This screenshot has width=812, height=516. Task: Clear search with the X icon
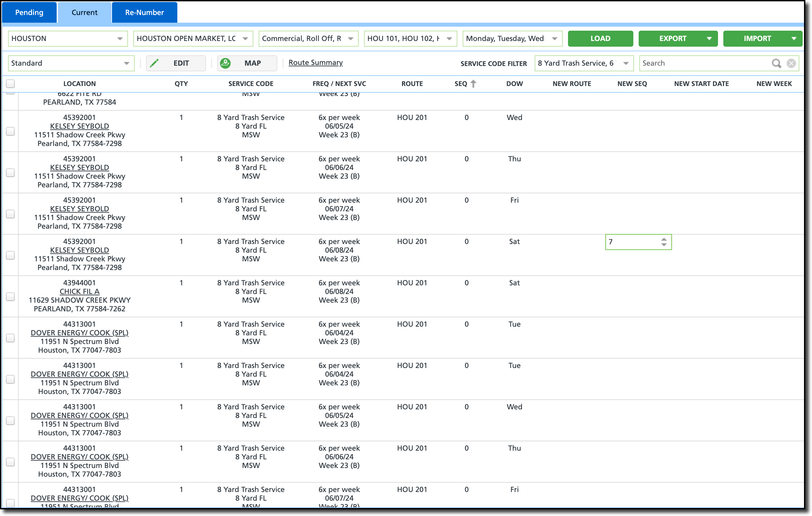pos(791,63)
